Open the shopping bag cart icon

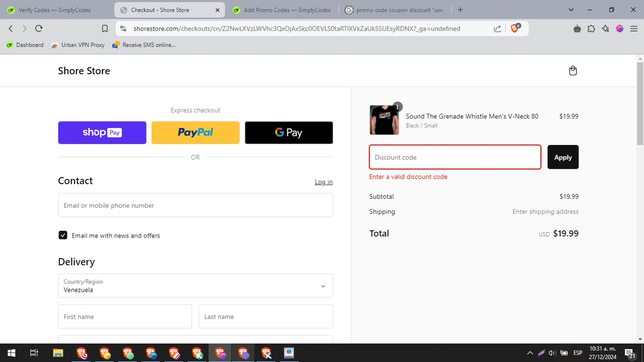(573, 71)
